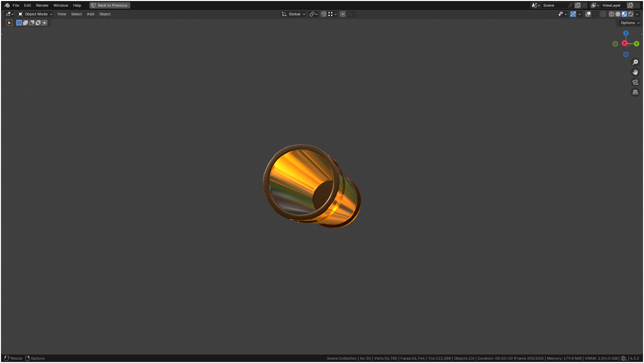This screenshot has width=644, height=363.
Task: Click the pan view hand icon
Action: 635,72
